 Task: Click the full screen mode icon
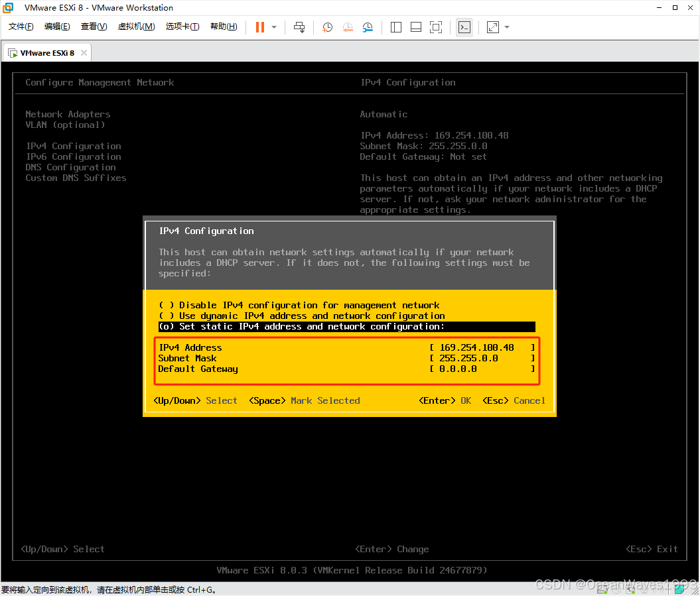pyautogui.click(x=436, y=27)
